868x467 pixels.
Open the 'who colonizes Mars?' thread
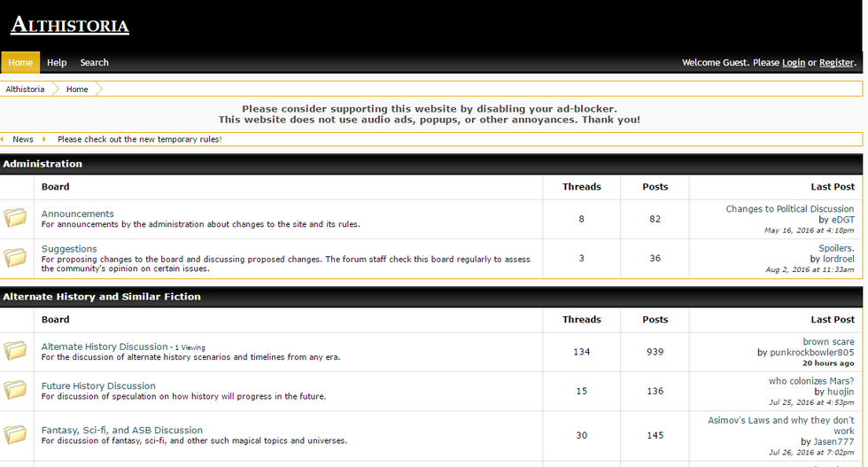[x=811, y=381]
